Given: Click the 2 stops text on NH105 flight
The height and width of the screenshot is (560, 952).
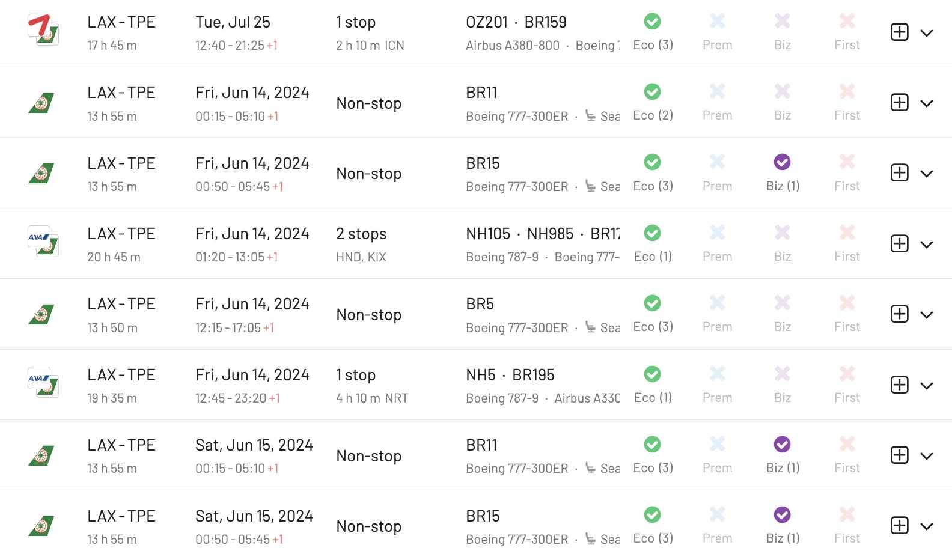Looking at the screenshot, I should 361,234.
